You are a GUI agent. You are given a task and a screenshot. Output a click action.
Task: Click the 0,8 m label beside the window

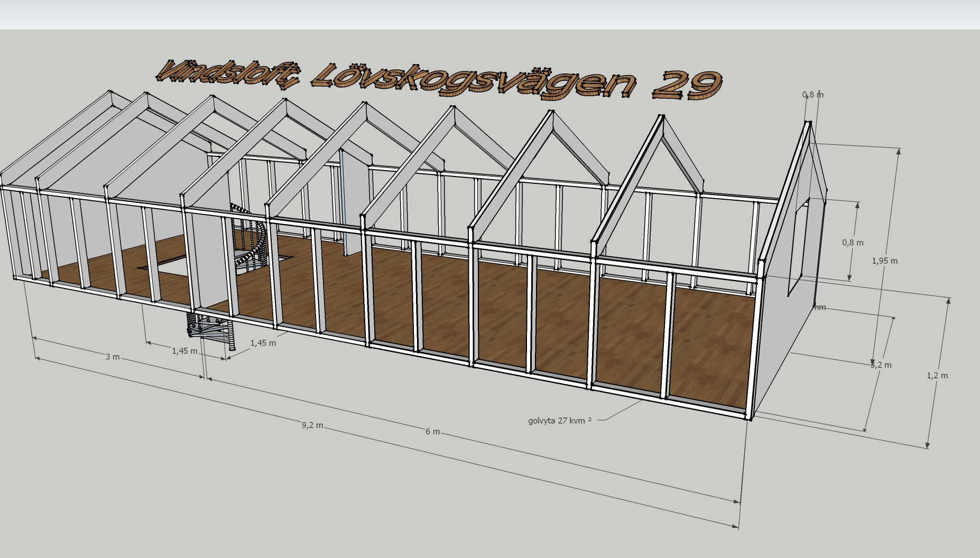pos(852,243)
